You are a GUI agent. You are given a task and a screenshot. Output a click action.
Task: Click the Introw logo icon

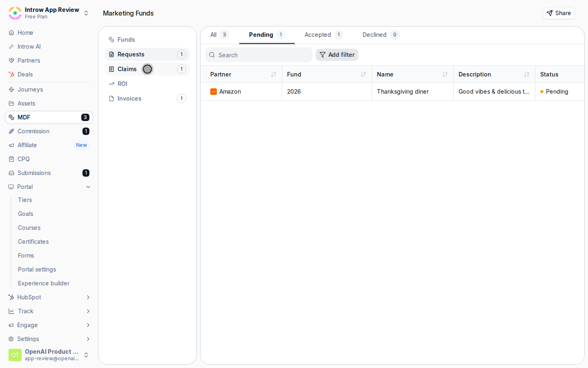[x=15, y=13]
